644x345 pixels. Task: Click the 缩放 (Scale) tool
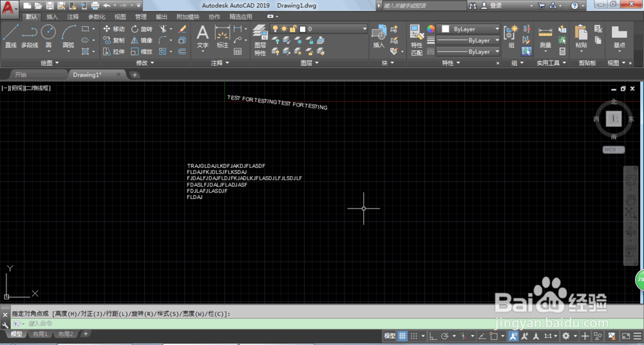pos(142,51)
